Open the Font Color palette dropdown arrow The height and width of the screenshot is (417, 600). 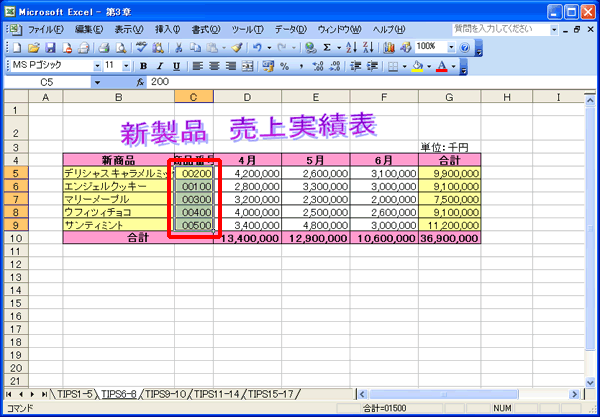454,66
